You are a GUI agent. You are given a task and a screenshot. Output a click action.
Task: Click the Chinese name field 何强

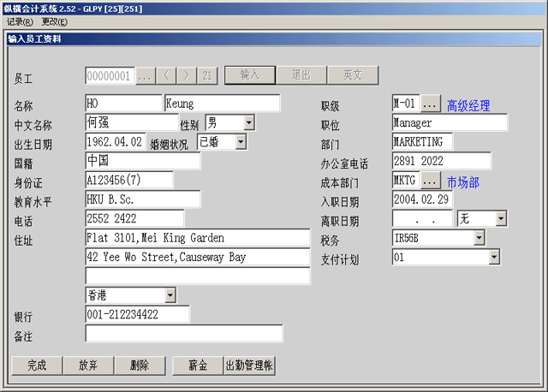click(132, 122)
